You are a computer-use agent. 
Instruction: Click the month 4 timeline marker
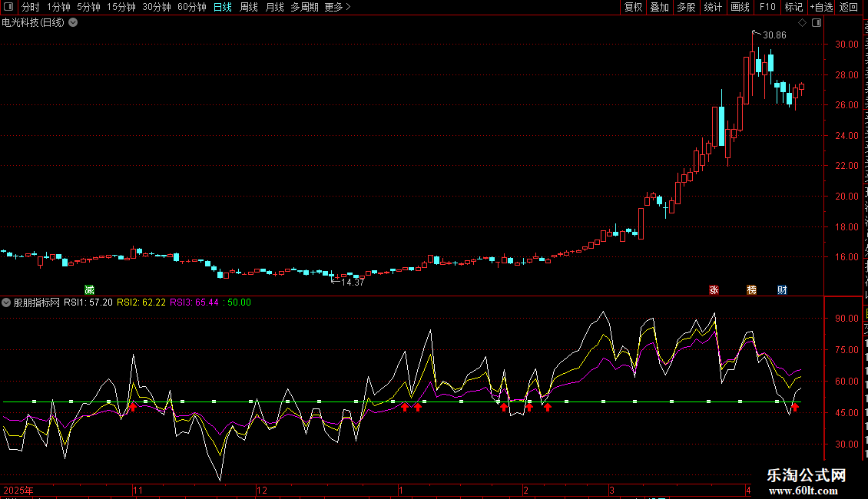(x=748, y=490)
